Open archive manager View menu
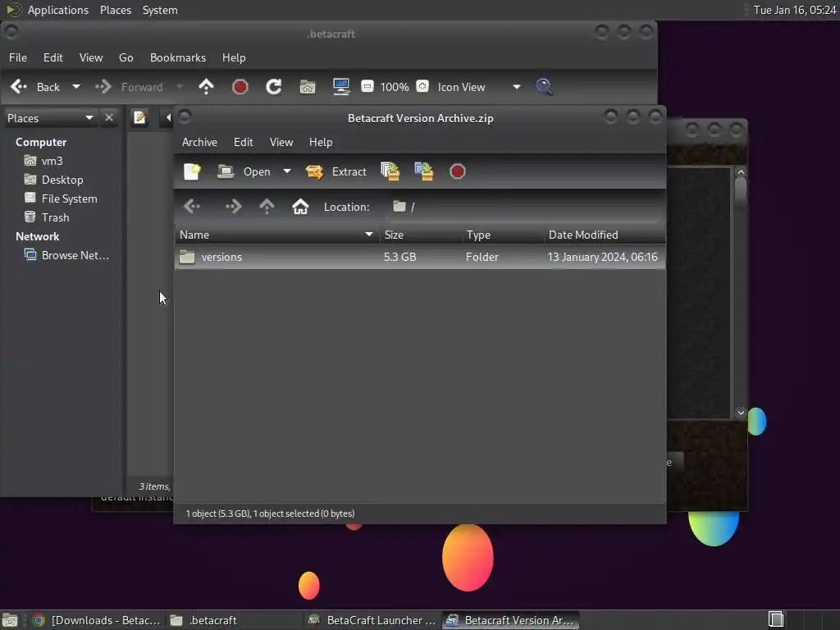 coord(281,142)
